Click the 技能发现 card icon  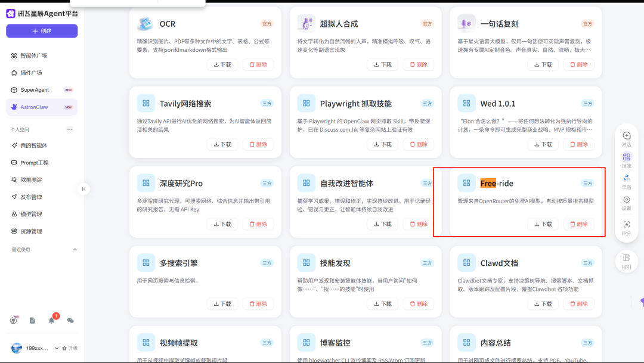point(306,263)
